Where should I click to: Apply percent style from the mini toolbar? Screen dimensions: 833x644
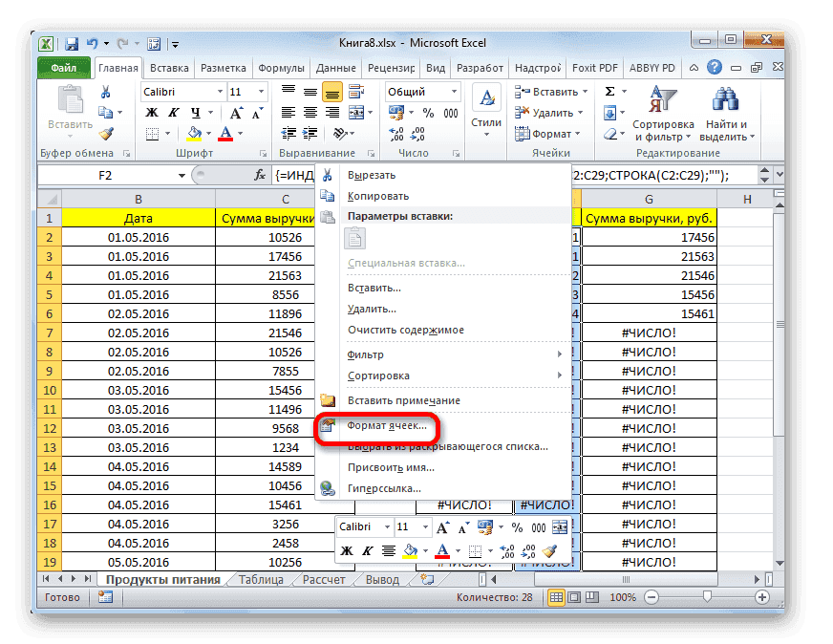pos(516,526)
